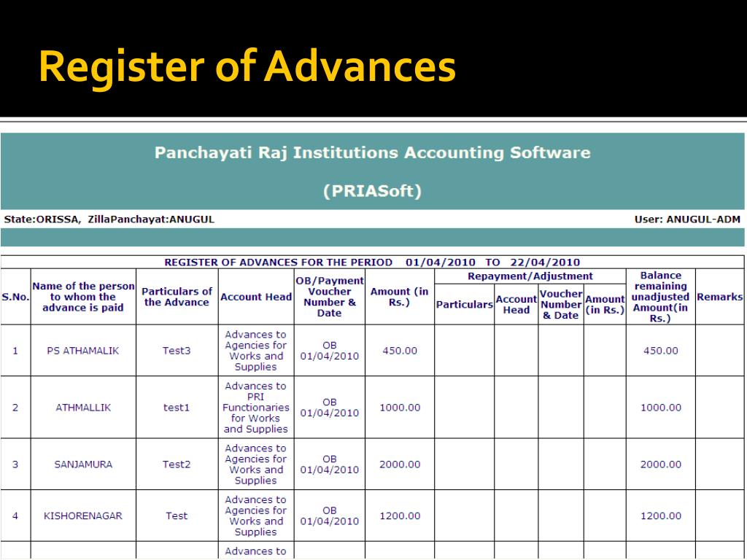Click the State:ORISSA ZillaPanchayat:ANUGUL label

click(109, 219)
